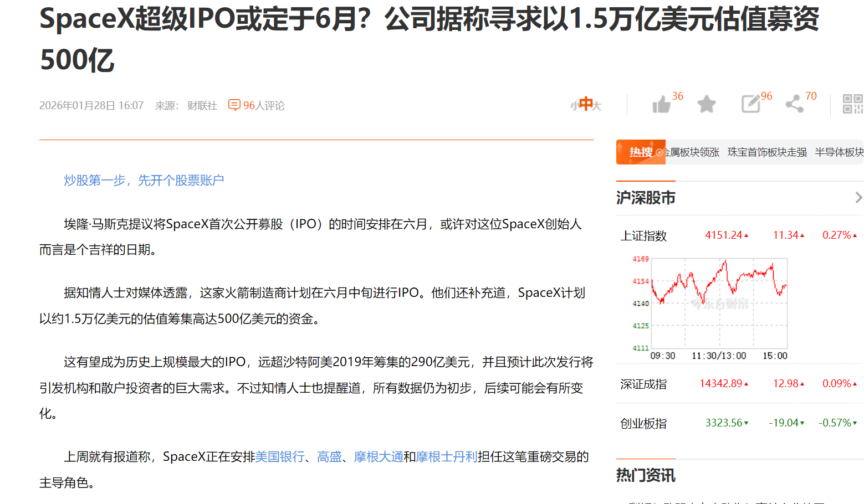
Task: Set font size to medium (中)
Action: (x=586, y=104)
